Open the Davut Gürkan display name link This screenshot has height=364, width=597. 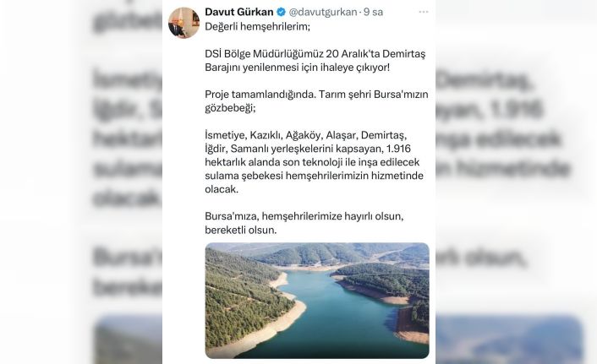coord(239,12)
